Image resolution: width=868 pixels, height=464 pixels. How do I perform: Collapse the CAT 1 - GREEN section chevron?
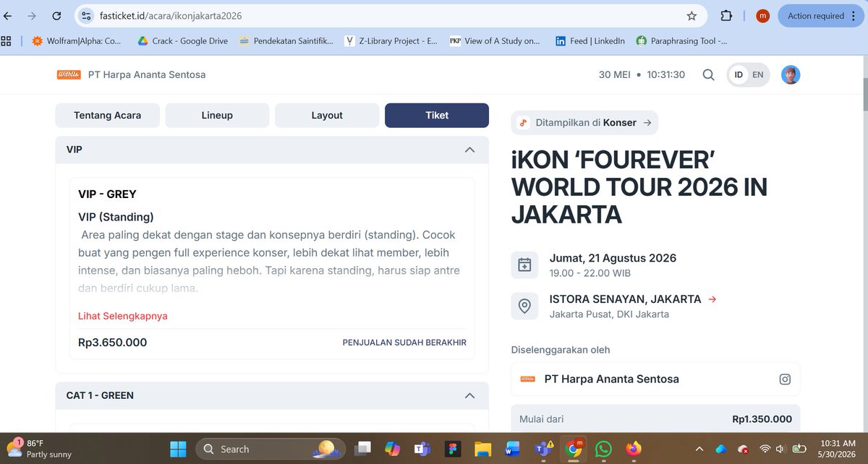[469, 395]
